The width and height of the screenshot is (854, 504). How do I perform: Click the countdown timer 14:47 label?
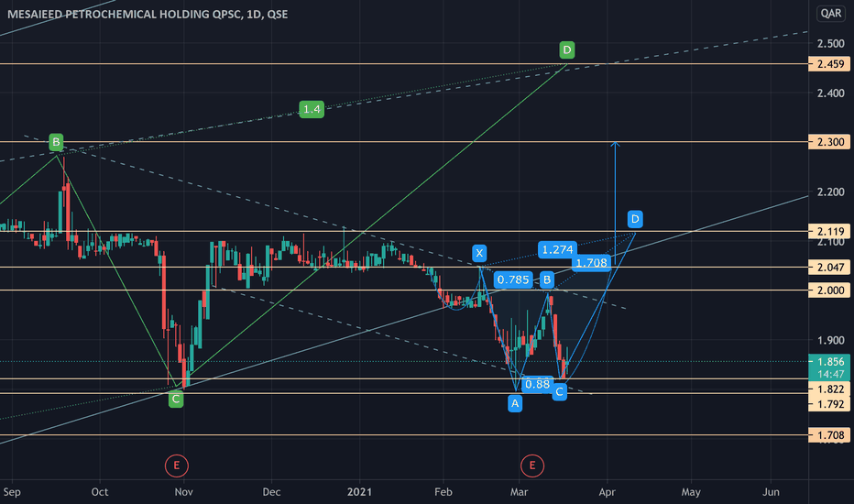(x=830, y=374)
